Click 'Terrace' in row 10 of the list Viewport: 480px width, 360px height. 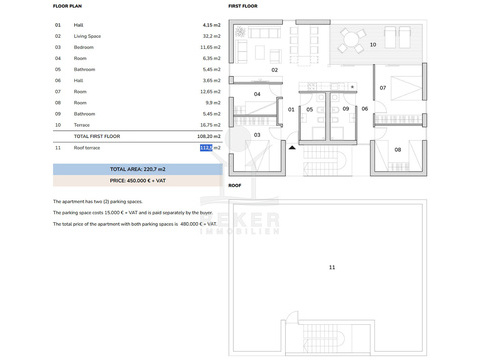[x=82, y=125]
